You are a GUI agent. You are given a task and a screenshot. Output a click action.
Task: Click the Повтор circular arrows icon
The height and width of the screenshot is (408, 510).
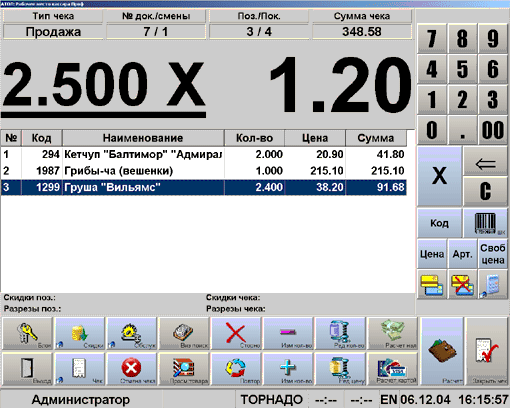(x=236, y=369)
